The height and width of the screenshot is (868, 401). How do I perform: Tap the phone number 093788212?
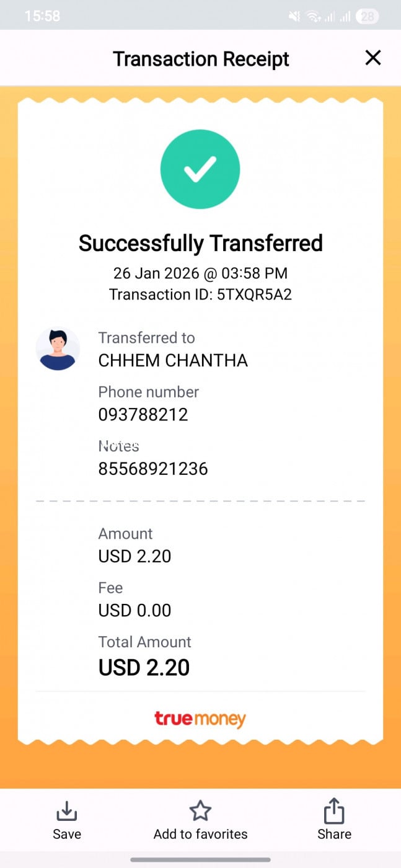143,415
